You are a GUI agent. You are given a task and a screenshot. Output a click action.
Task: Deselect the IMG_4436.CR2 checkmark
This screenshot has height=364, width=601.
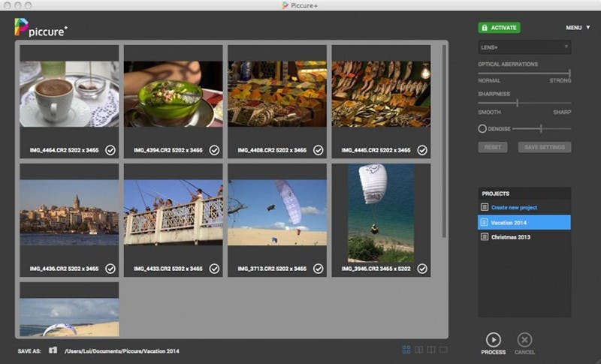(110, 268)
